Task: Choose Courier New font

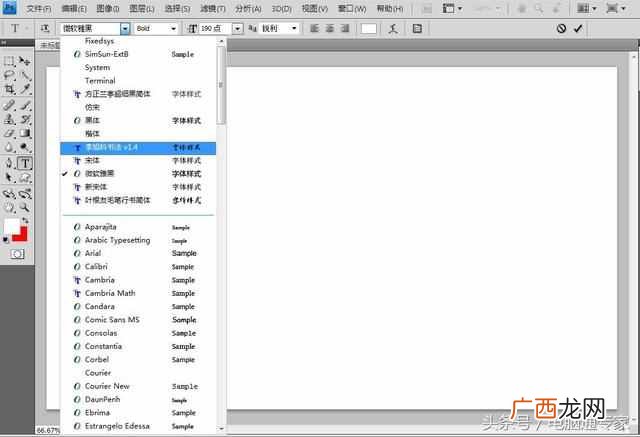Action: pos(138,386)
